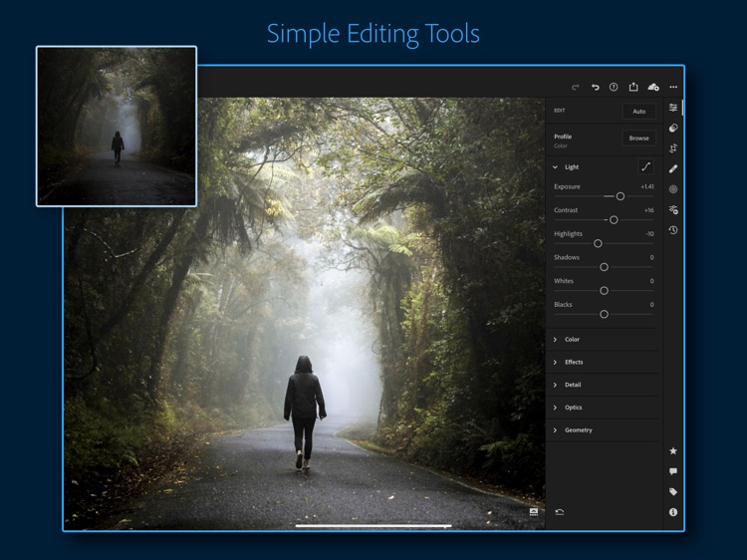This screenshot has height=560, width=747.
Task: Open the Masking radial circle tool
Action: coord(673,189)
